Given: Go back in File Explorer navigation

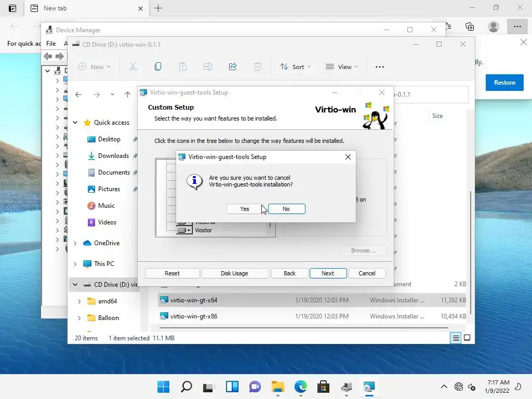Looking at the screenshot, I should 78,95.
